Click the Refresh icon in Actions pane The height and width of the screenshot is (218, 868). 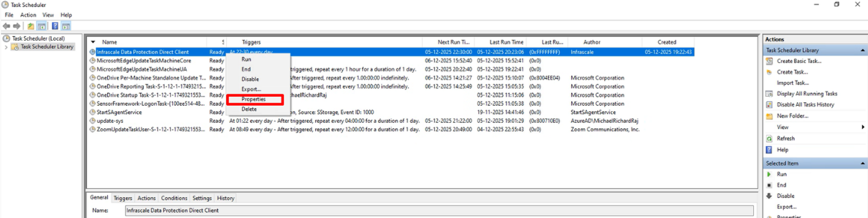[769, 139]
